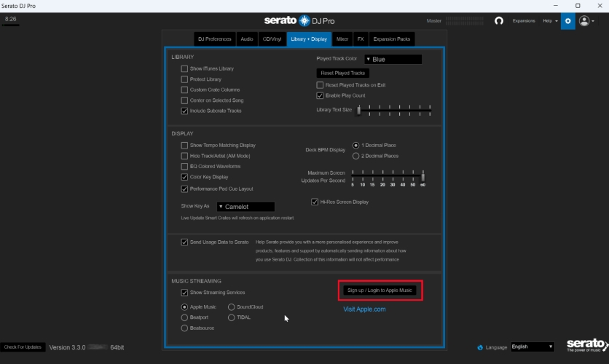Open the Visit Apple.com link
The width and height of the screenshot is (609, 364).
364,309
